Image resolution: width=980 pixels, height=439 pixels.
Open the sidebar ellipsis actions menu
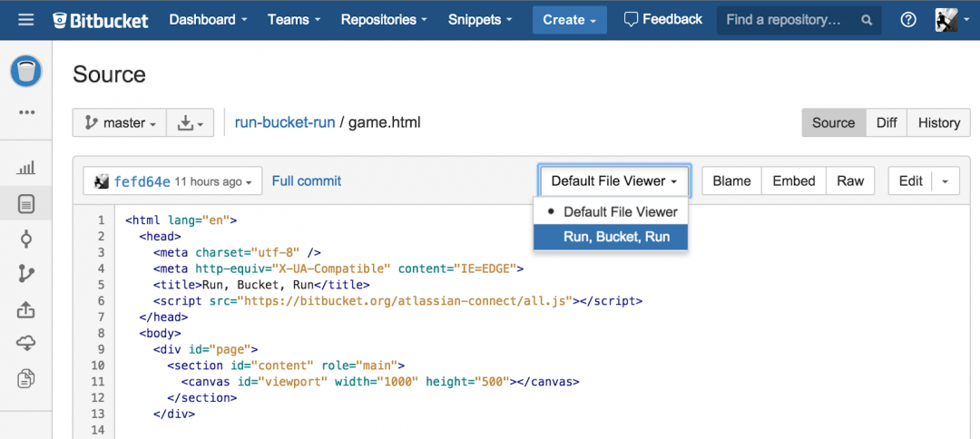click(26, 112)
